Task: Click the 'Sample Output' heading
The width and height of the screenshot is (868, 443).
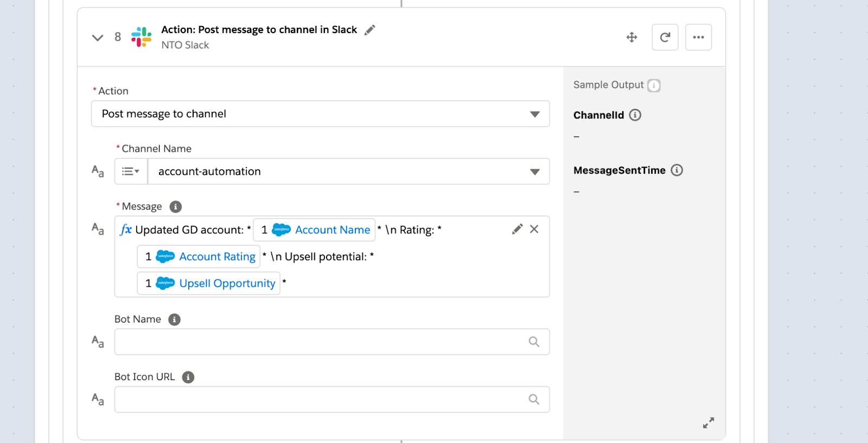Action: coord(608,85)
